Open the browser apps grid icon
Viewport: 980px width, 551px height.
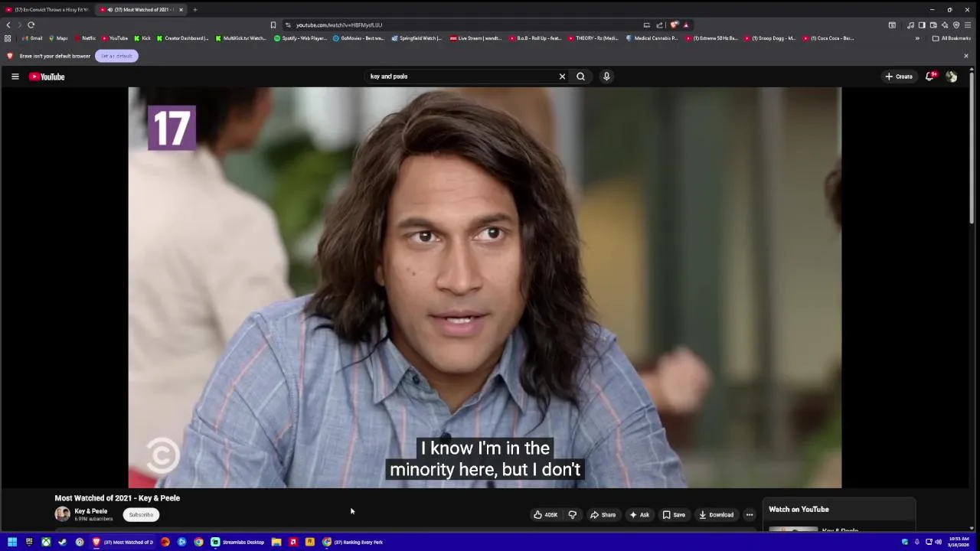tap(8, 38)
